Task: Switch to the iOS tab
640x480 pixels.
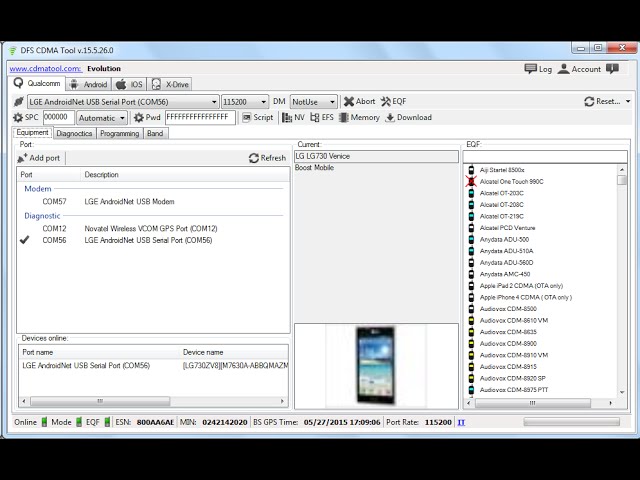Action: [129, 84]
